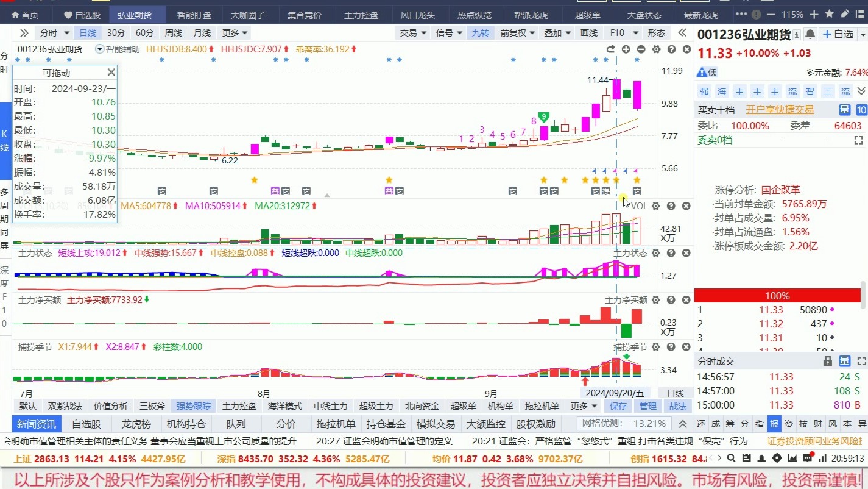Expand left panel double-chevron arrows
This screenshot has width=868, height=489.
(x=24, y=33)
